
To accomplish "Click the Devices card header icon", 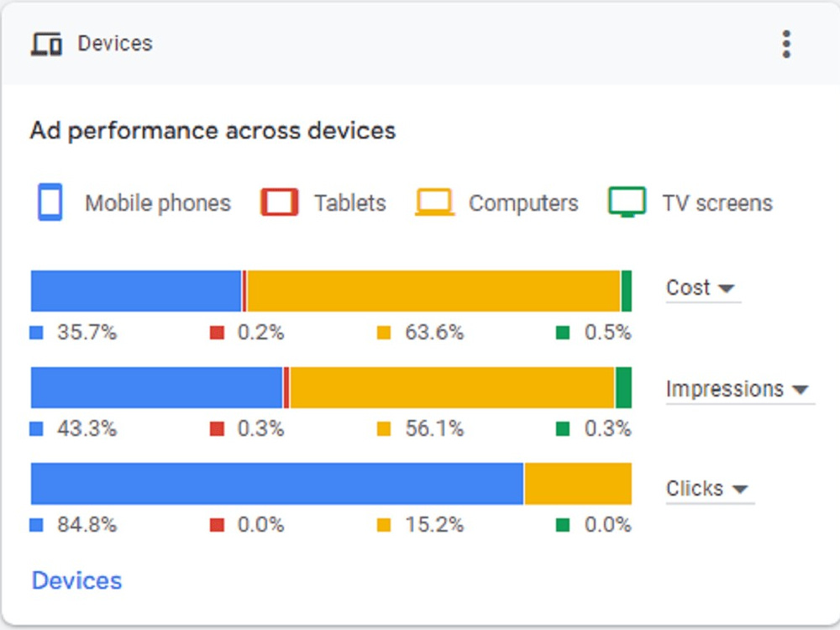I will (46, 44).
